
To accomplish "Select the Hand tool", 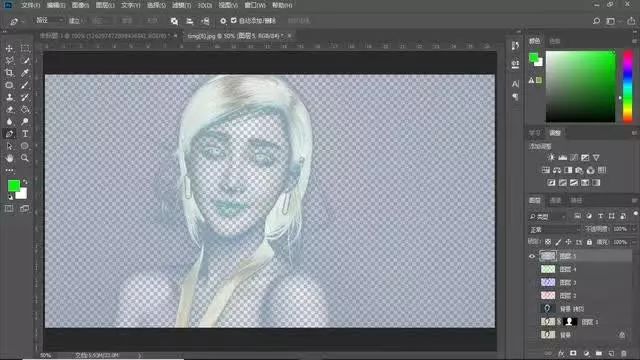I will (9, 158).
